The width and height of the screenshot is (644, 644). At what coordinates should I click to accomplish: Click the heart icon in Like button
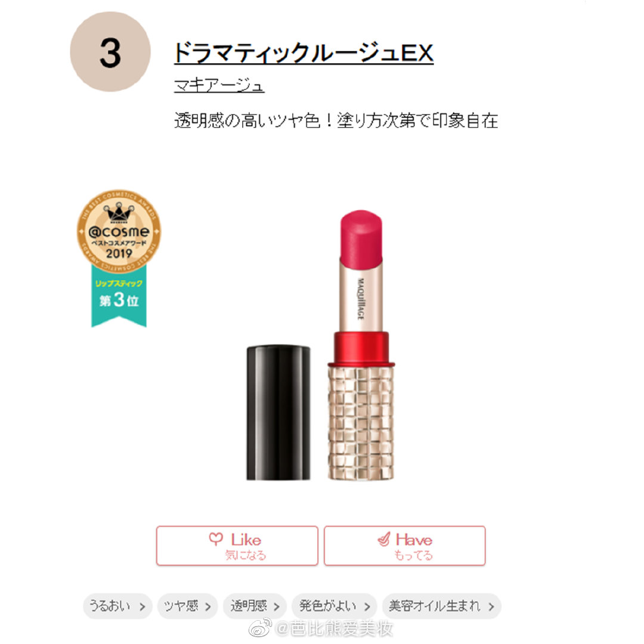click(216, 538)
